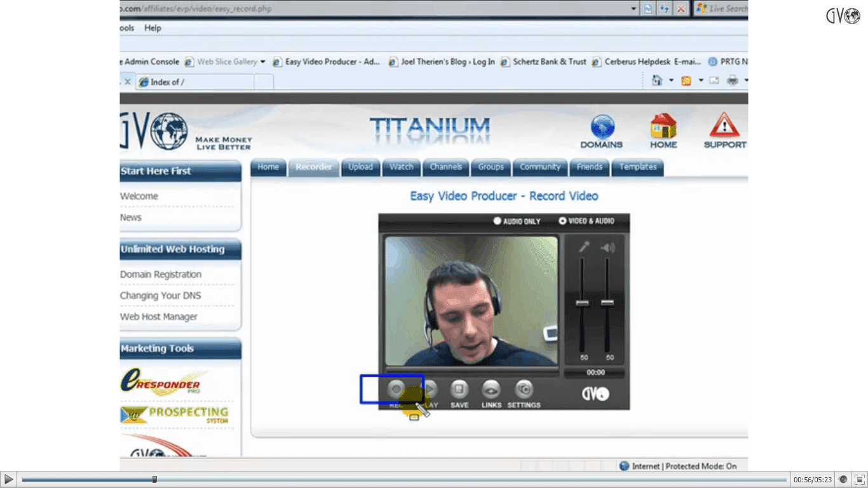Open Schertz Bank & Trust bookmark
The image size is (868, 488).
[543, 62]
